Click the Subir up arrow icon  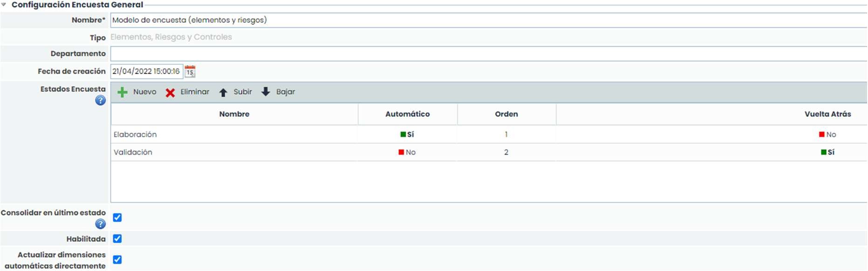(223, 92)
